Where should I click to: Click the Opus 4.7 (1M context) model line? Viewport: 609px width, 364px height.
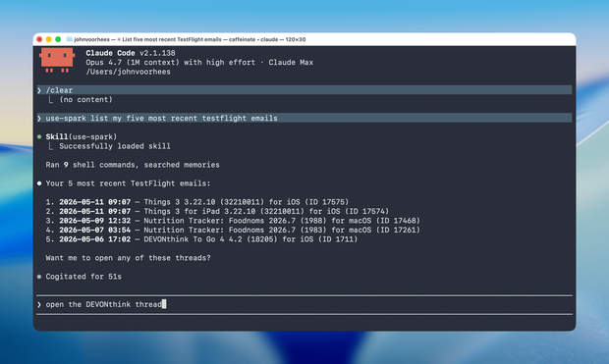tap(199, 63)
